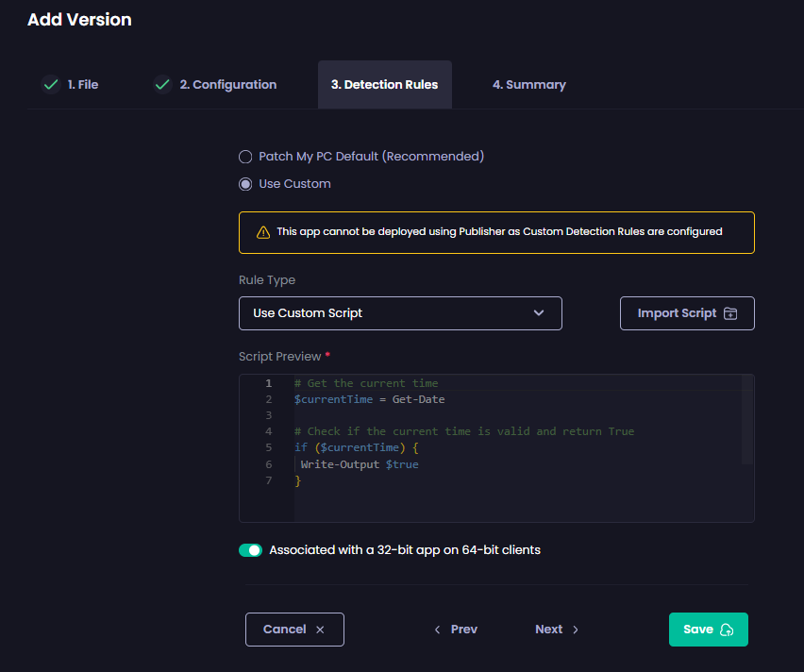Disable the 32-bit app association toggle
Screen dimensions: 804x672
pos(250,549)
